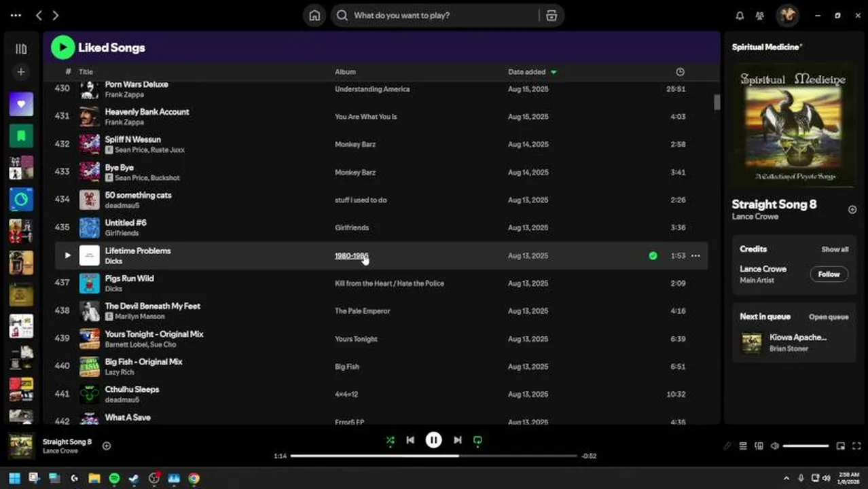
Task: Open Your Episodes bookmark in sidebar
Action: click(x=21, y=136)
